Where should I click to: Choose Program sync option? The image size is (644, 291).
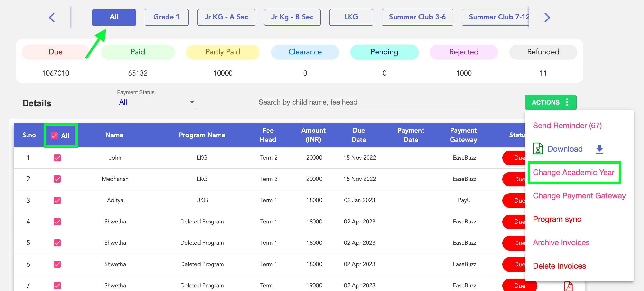557,219
